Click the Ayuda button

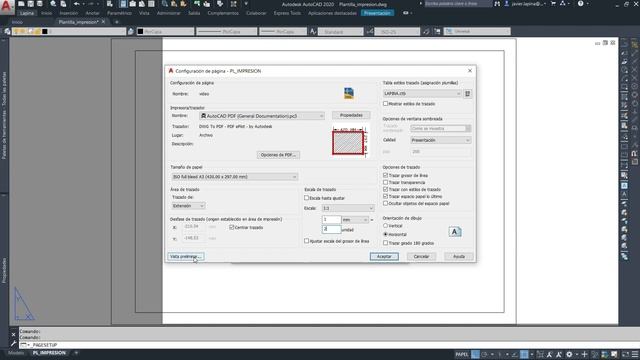tap(459, 256)
